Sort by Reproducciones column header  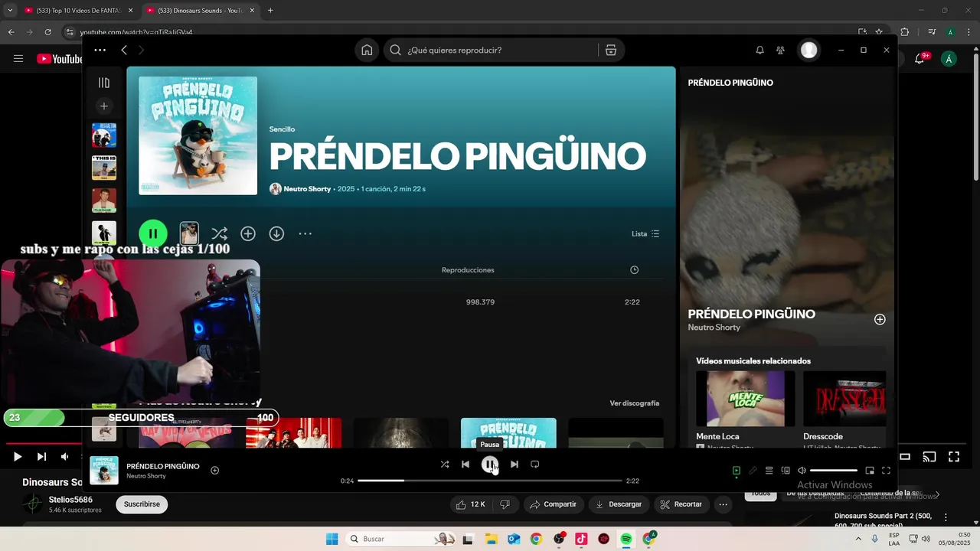point(468,270)
